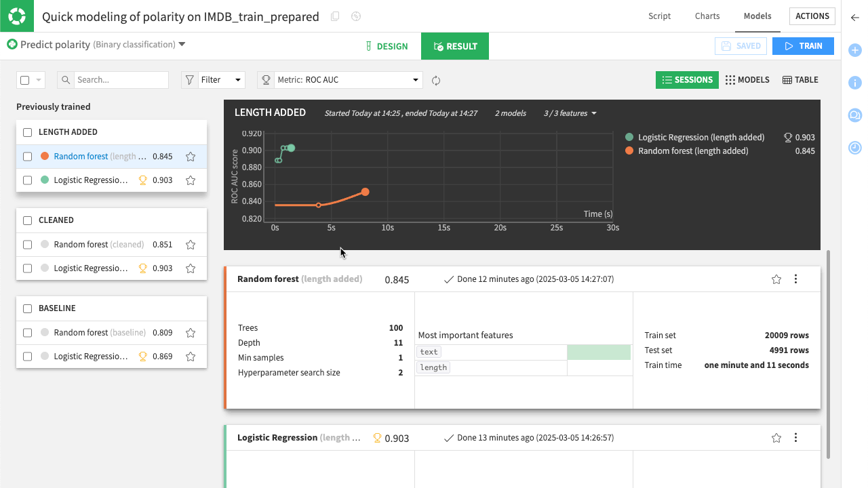
Task: Switch to the Charts tab
Action: click(x=707, y=16)
